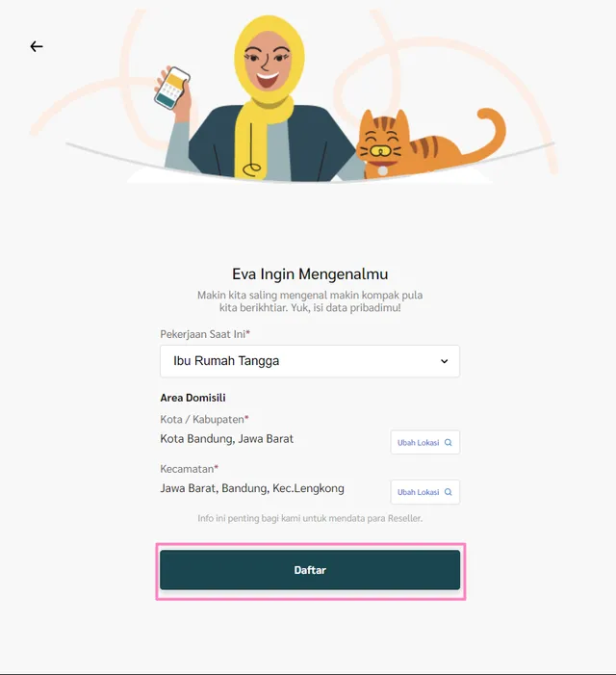Submit registration with the Daftar button
The width and height of the screenshot is (616, 675).
pyautogui.click(x=310, y=570)
